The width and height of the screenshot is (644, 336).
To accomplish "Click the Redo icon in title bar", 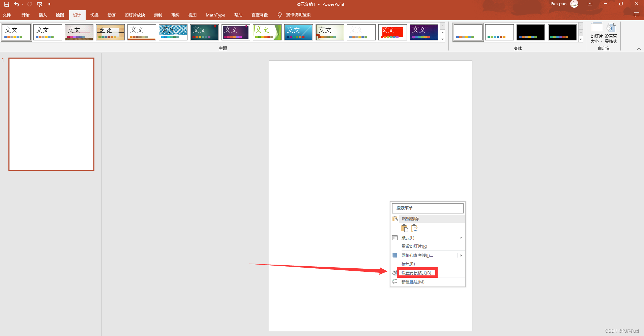I will (30, 4).
